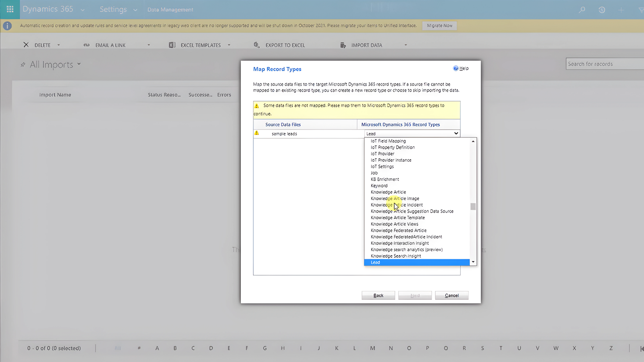Click the list scroll down arrow
Screen dimensions: 644x362
point(473,262)
